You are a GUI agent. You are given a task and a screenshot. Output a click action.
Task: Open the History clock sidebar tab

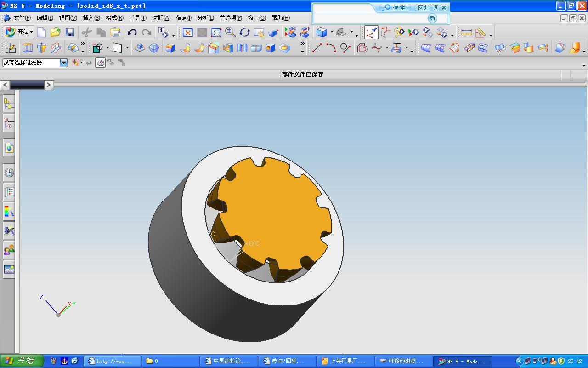point(9,172)
